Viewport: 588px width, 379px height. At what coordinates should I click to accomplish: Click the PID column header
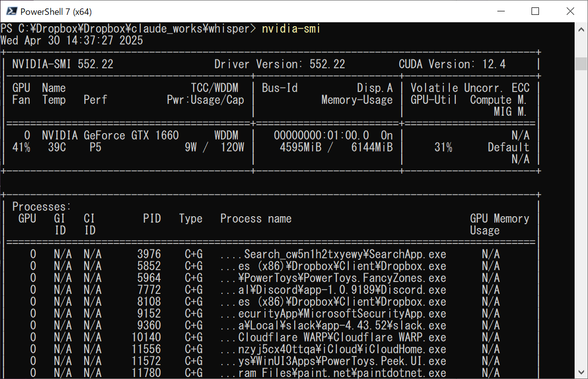pos(152,218)
